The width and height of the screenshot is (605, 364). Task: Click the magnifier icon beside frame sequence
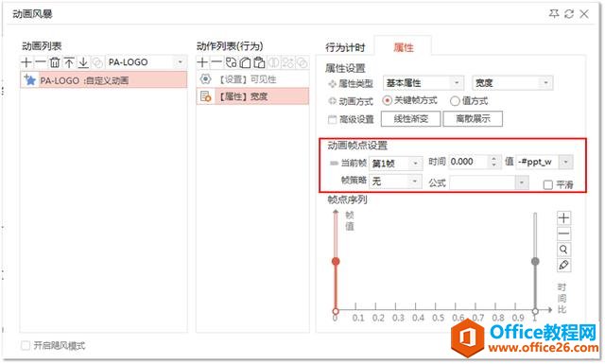click(x=563, y=250)
